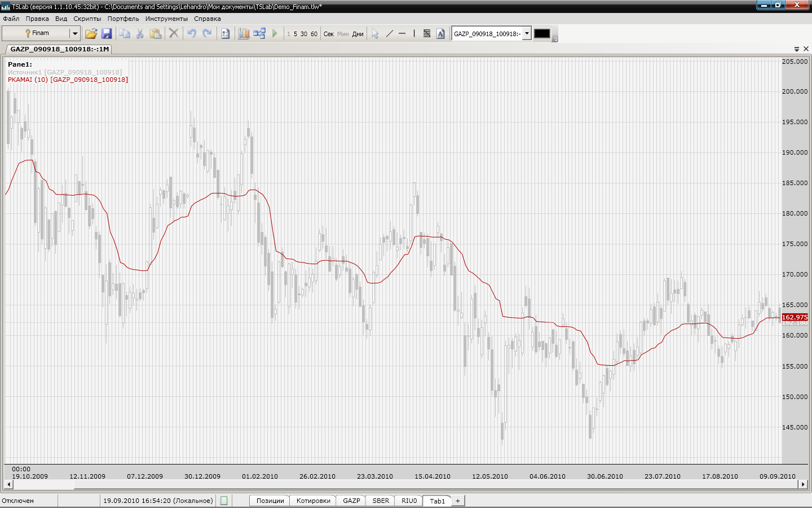Toggle the Сек timeframe unit
The height and width of the screenshot is (508, 812).
pyautogui.click(x=329, y=34)
